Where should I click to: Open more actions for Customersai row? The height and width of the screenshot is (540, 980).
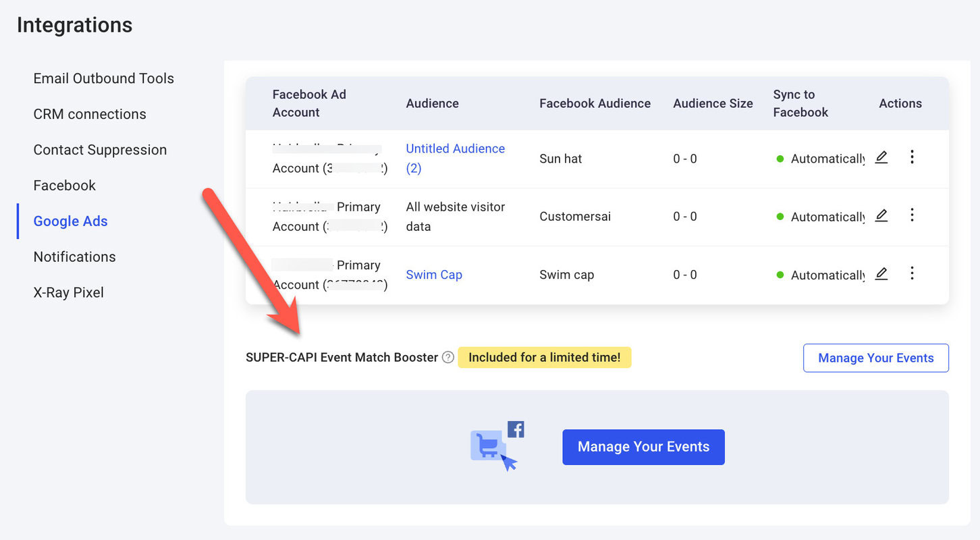pyautogui.click(x=912, y=215)
